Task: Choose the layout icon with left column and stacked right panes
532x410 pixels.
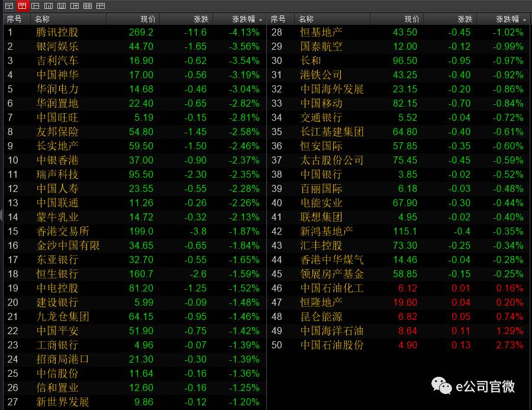Action: pos(36,6)
